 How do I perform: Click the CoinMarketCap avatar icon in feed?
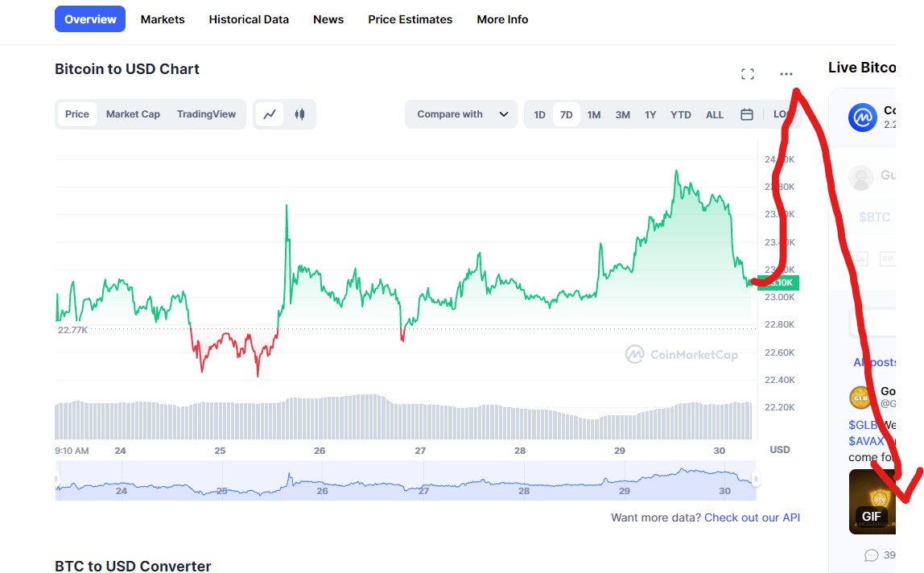pos(863,117)
